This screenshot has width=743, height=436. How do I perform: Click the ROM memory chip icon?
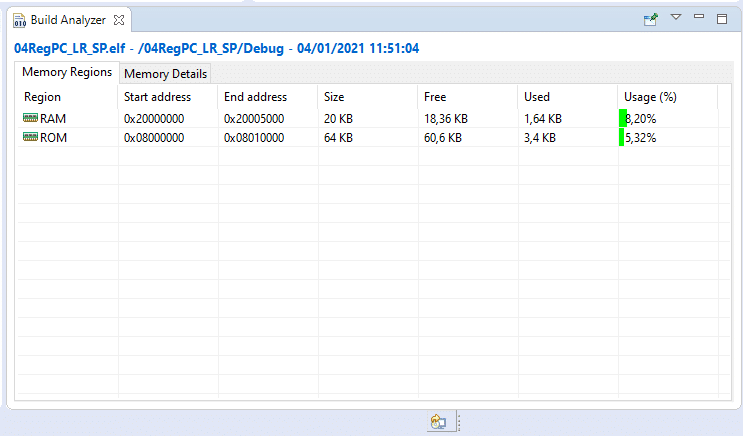click(30, 137)
